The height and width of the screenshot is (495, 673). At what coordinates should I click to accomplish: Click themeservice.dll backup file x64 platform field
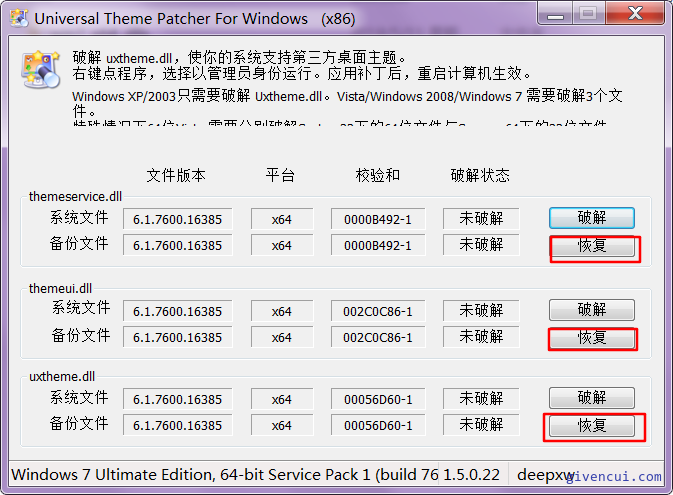click(282, 245)
